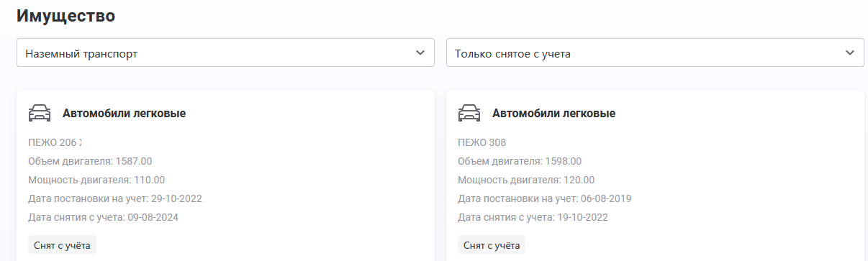The width and height of the screenshot is (868, 261).
Task: Click Автомобили легковые title on right card
Action: point(554,114)
